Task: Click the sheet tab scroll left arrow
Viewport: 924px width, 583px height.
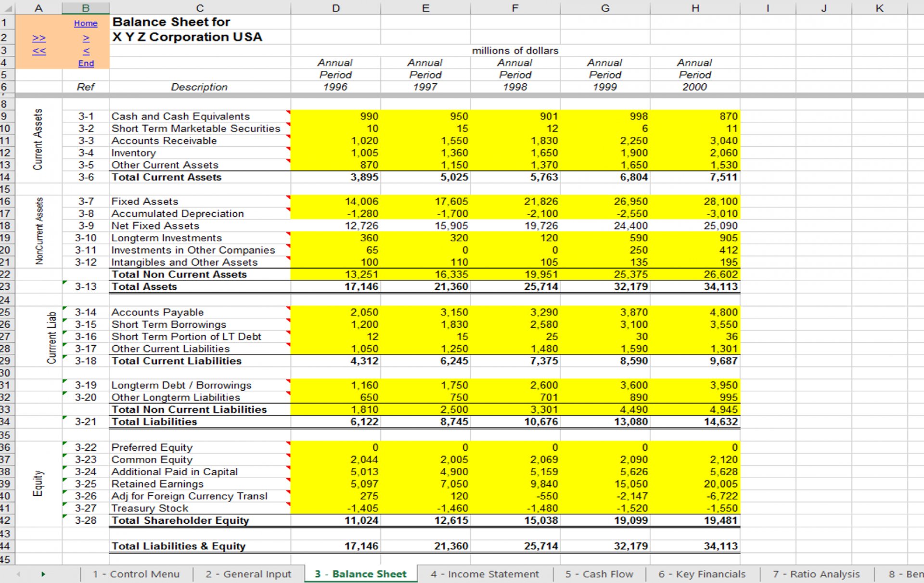Action: (19, 574)
